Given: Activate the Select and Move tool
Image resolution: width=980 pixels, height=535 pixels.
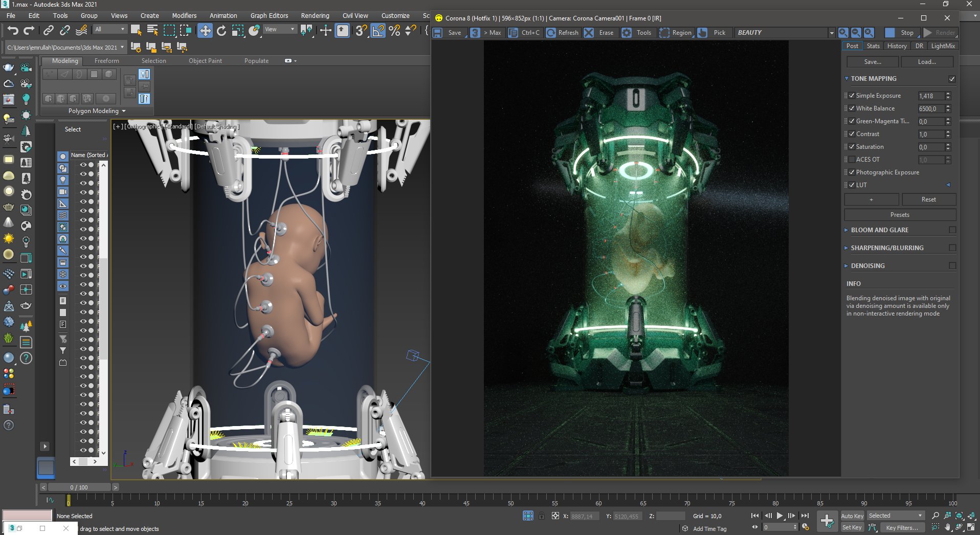Looking at the screenshot, I should tap(205, 31).
